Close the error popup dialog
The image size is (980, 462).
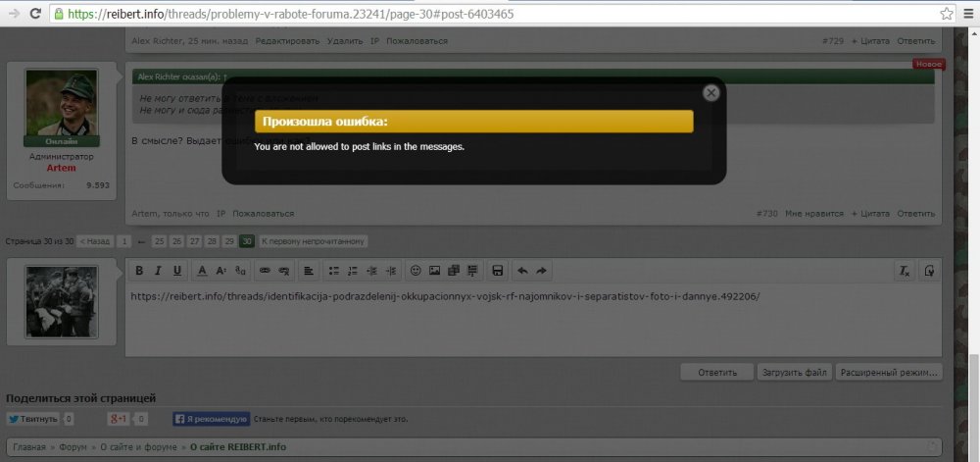(x=711, y=92)
